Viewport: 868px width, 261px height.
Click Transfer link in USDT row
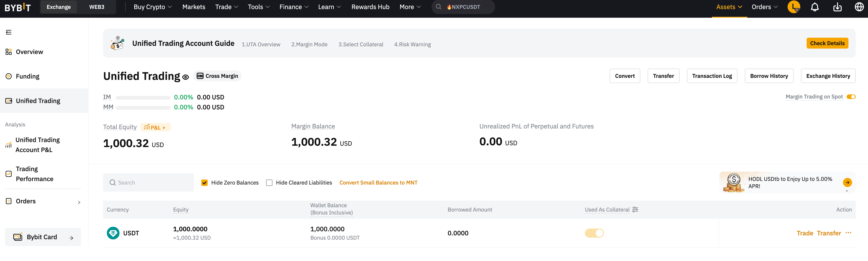(829, 233)
